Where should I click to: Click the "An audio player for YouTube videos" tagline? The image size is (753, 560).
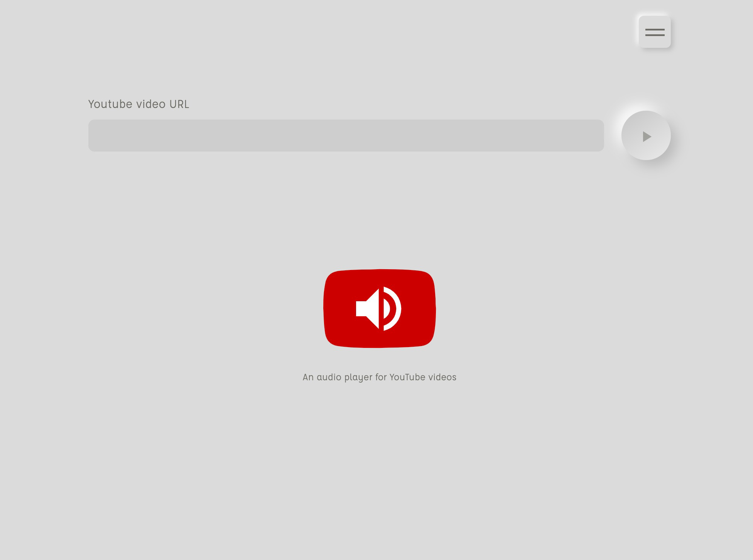coord(379,377)
